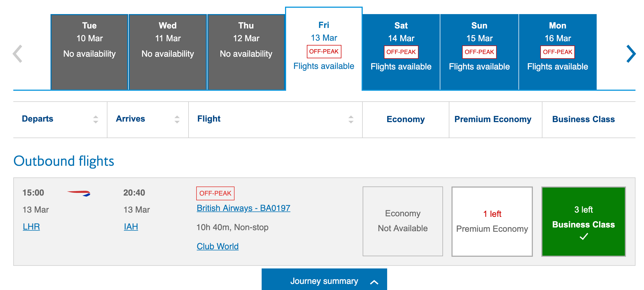Open British Airways - BA0197 flight details
The height and width of the screenshot is (290, 644).
click(243, 208)
